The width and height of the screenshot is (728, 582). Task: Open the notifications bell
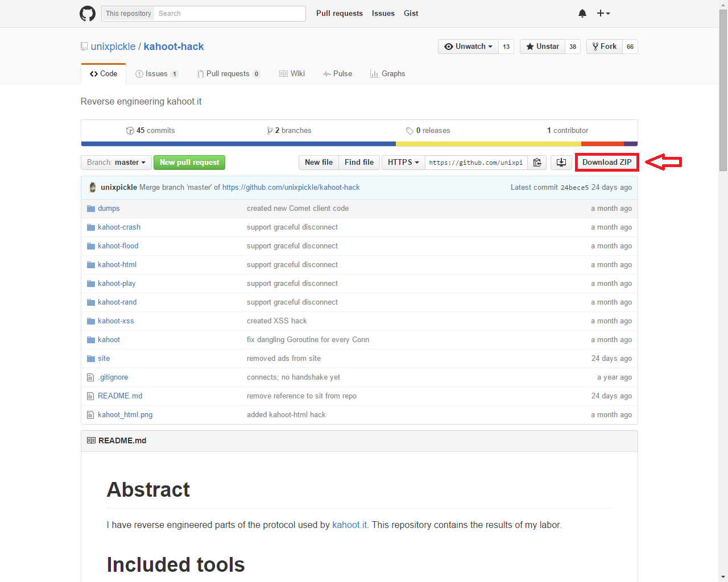click(582, 13)
